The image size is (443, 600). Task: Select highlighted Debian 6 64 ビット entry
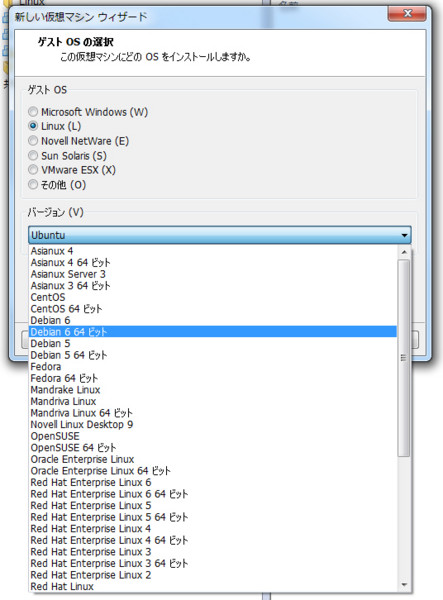213,332
